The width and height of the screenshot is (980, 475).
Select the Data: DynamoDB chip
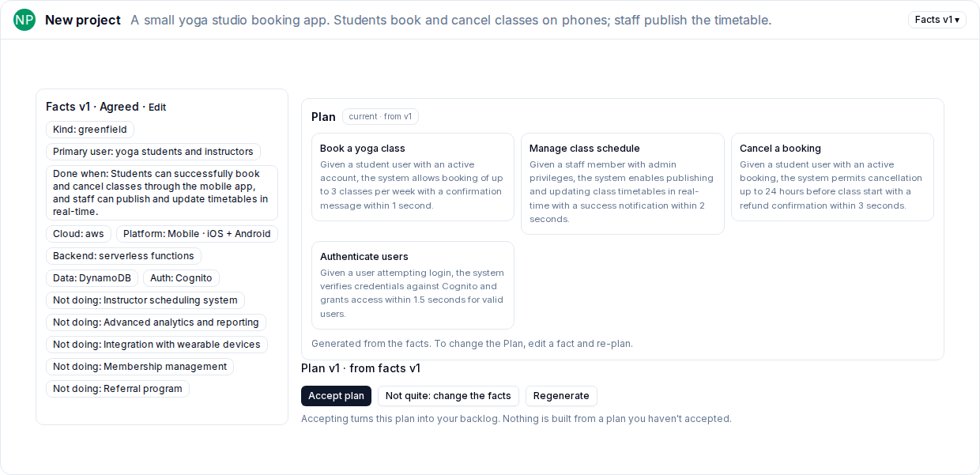(92, 278)
